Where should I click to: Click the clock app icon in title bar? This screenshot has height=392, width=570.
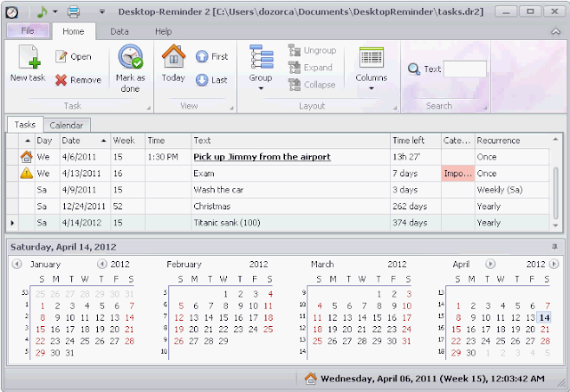coord(12,12)
